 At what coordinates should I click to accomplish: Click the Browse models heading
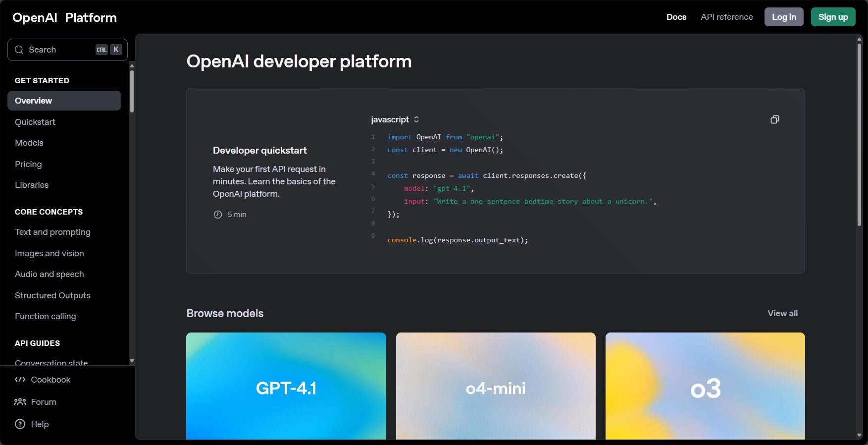click(225, 313)
